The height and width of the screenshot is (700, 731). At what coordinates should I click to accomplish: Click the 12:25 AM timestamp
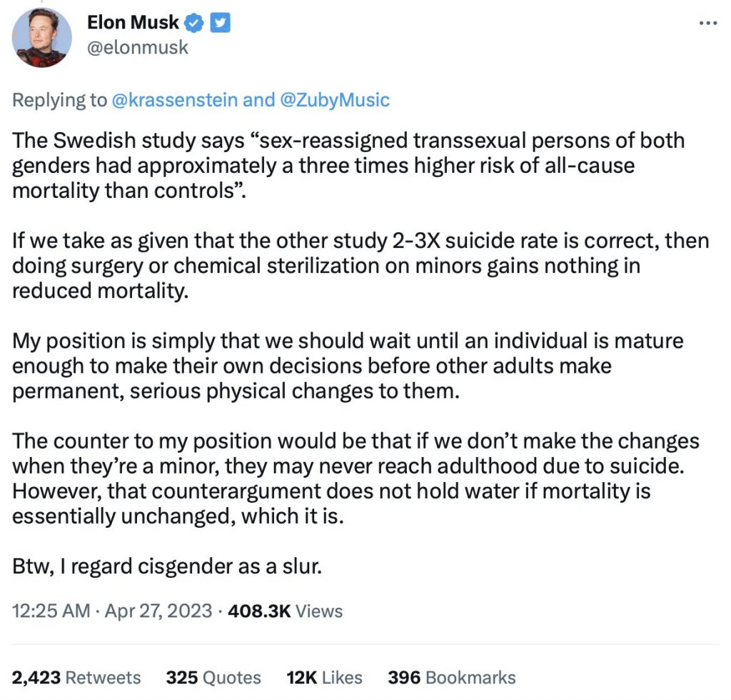(x=51, y=611)
